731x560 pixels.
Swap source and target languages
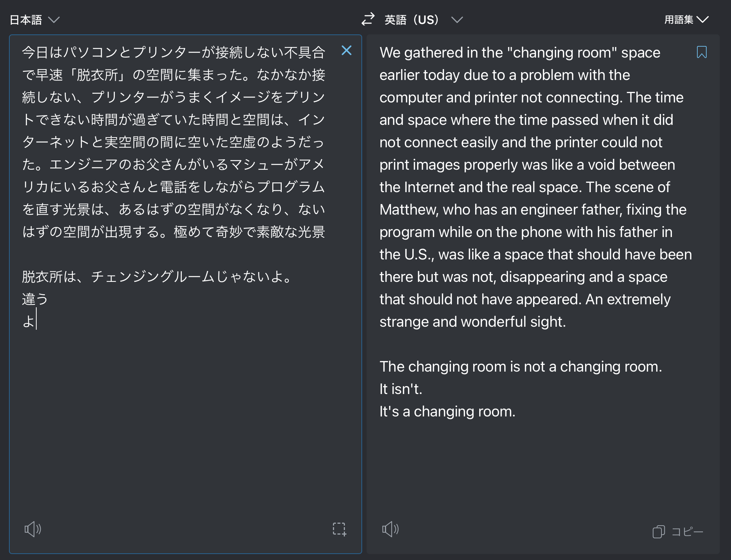click(x=368, y=19)
